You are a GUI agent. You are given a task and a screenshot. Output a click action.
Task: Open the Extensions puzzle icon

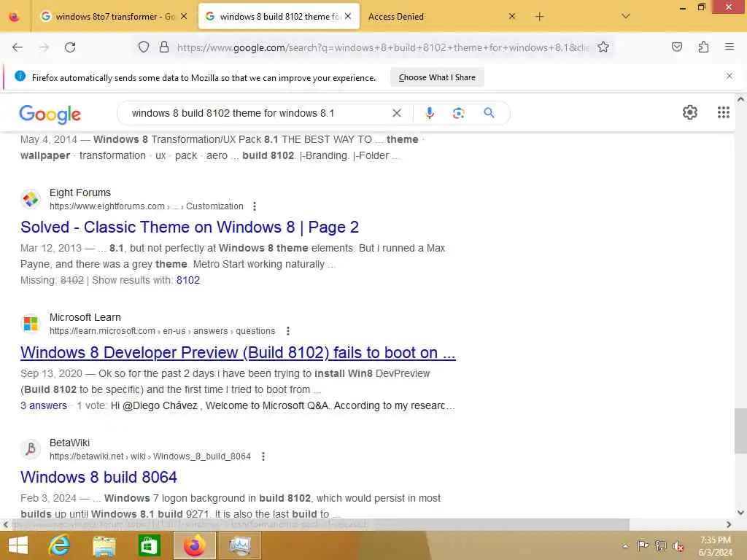pos(703,47)
